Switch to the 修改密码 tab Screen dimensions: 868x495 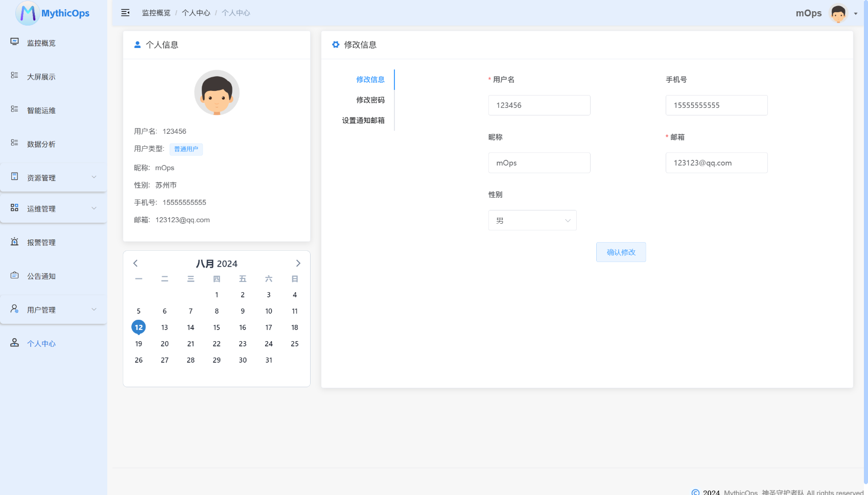click(x=370, y=100)
